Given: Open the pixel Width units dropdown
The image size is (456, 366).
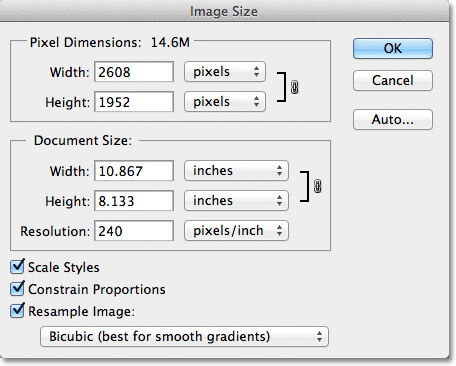Looking at the screenshot, I should [225, 72].
